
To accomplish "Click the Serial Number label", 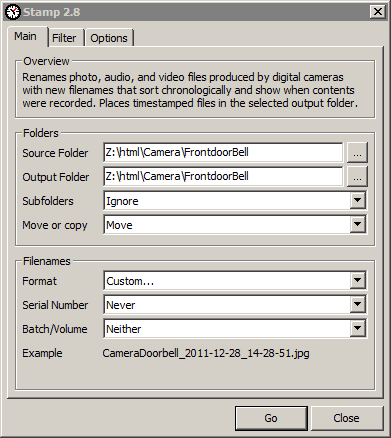I will 55,305.
